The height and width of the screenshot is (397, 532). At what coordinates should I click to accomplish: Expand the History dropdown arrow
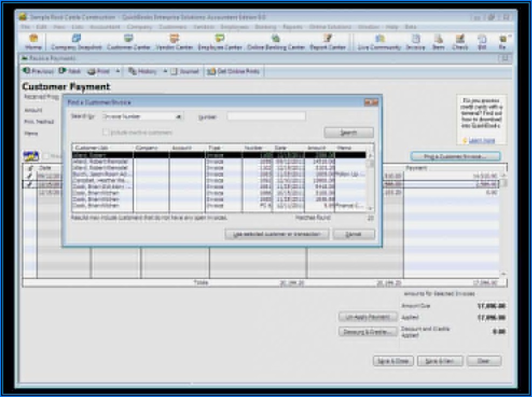point(165,71)
